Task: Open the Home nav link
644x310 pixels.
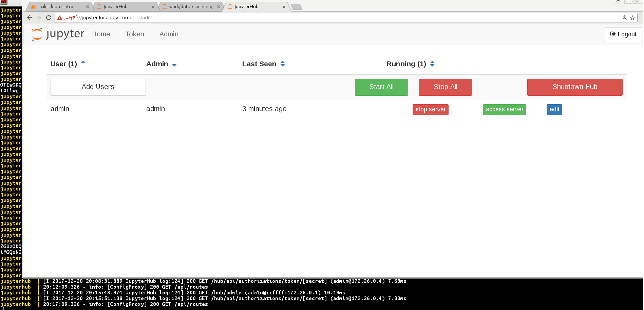Action: pos(101,34)
